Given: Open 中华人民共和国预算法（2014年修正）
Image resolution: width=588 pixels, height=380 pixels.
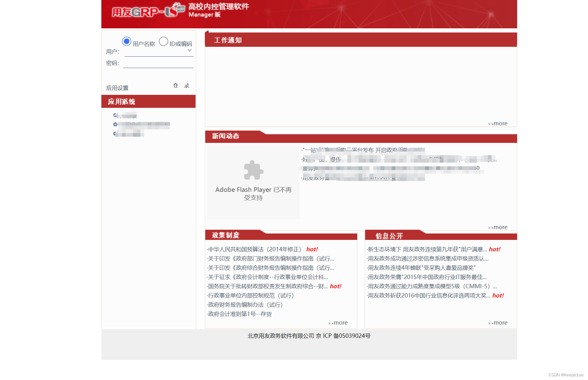Looking at the screenshot, I should [255, 249].
